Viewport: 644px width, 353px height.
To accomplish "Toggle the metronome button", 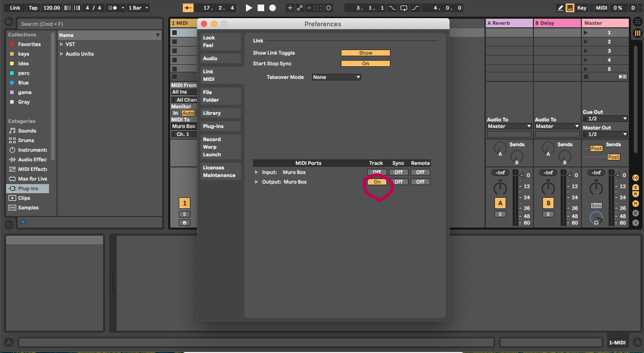I will pyautogui.click(x=113, y=8).
